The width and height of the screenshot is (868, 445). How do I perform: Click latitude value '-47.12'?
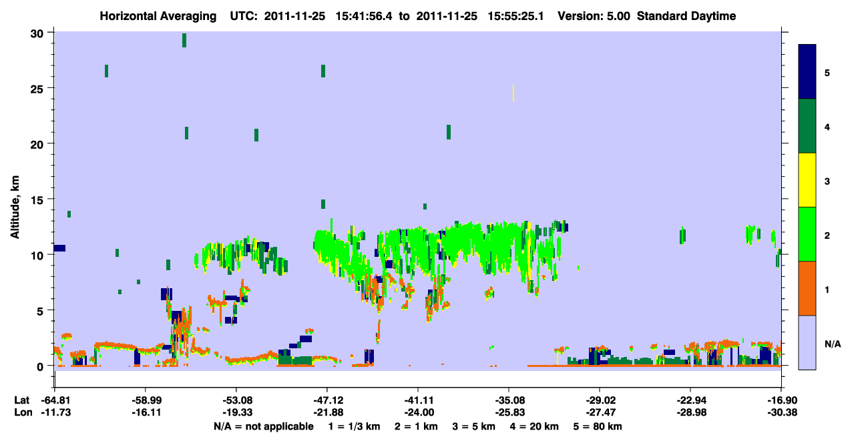327,400
